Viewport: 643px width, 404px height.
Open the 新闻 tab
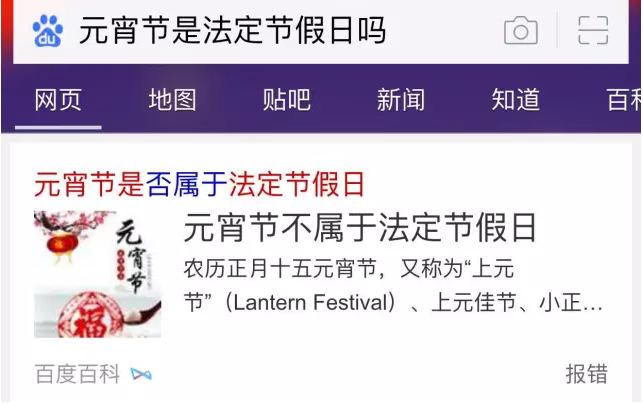click(x=401, y=100)
